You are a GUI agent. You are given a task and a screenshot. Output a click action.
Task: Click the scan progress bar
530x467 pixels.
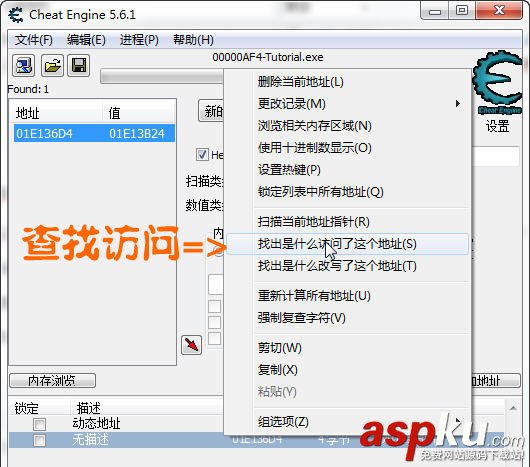click(162, 77)
